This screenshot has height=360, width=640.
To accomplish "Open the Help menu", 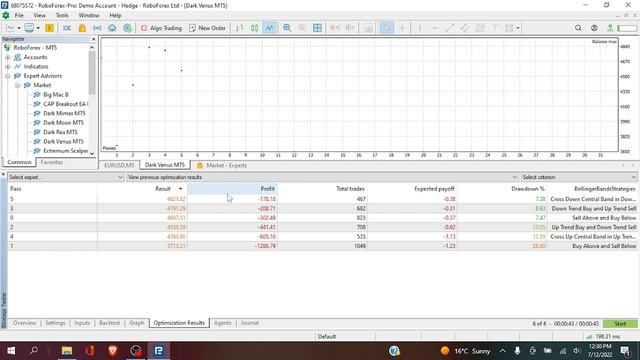I will [x=115, y=16].
